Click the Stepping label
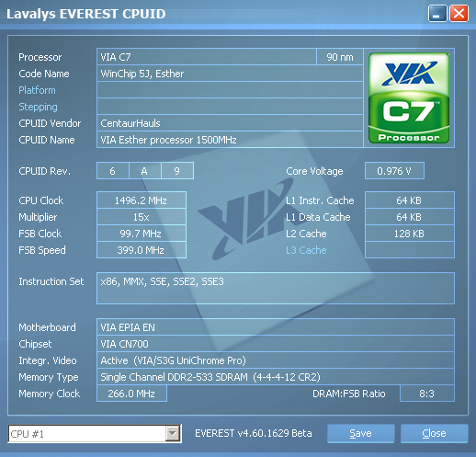 pos(38,107)
